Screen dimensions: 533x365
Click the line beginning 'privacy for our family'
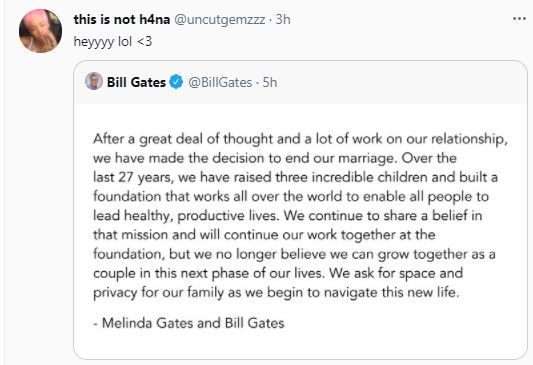pyautogui.click(x=276, y=293)
